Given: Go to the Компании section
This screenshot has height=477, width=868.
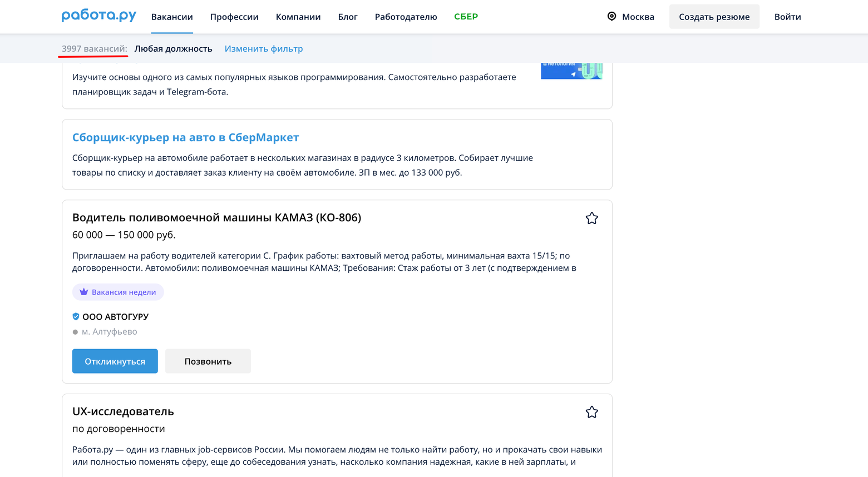Looking at the screenshot, I should pyautogui.click(x=298, y=17).
